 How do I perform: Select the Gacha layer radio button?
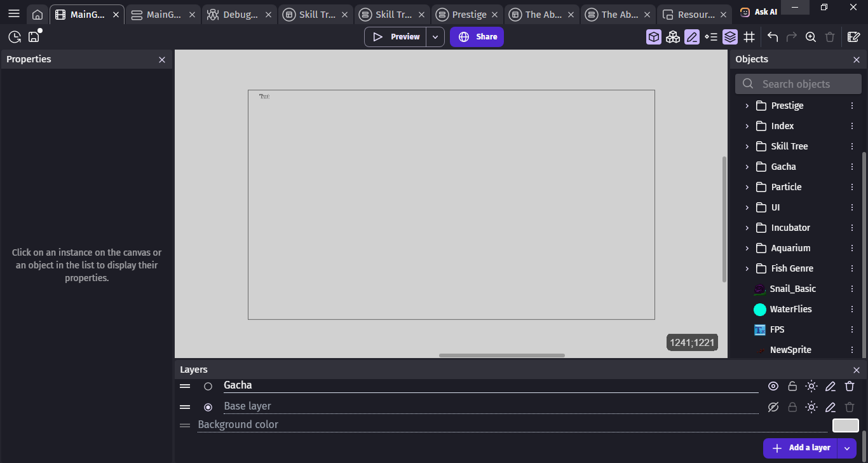point(208,386)
